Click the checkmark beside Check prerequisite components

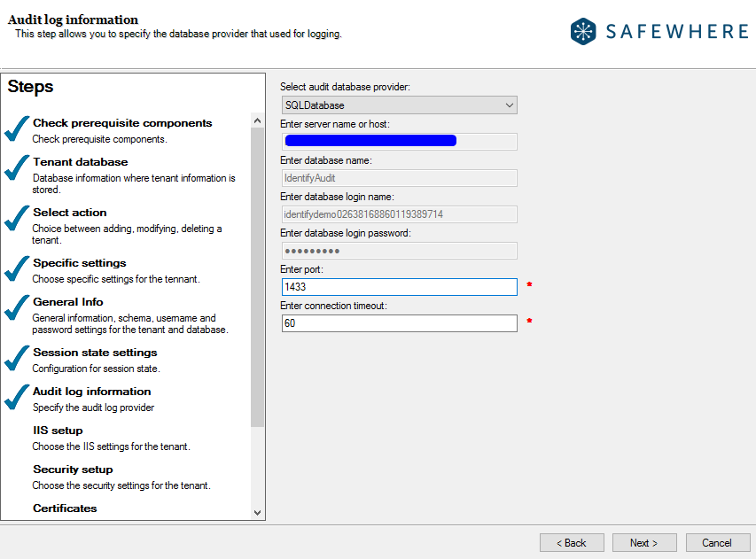pyautogui.click(x=18, y=128)
